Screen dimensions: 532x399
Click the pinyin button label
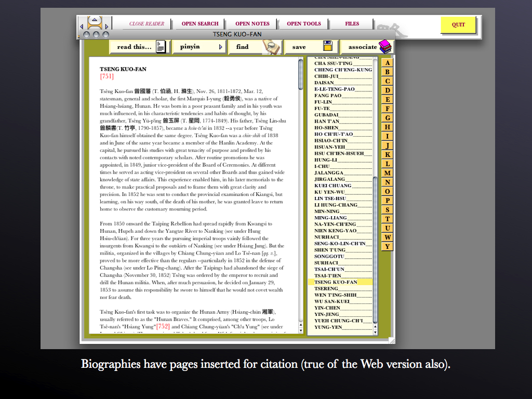(190, 46)
